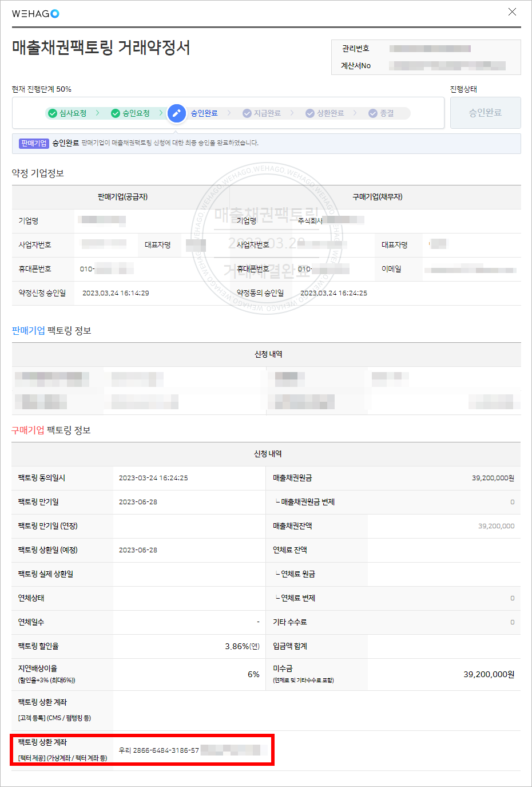
Task: Click the 팩토링 만기일 date 2023-06-28
Action: coord(138,502)
